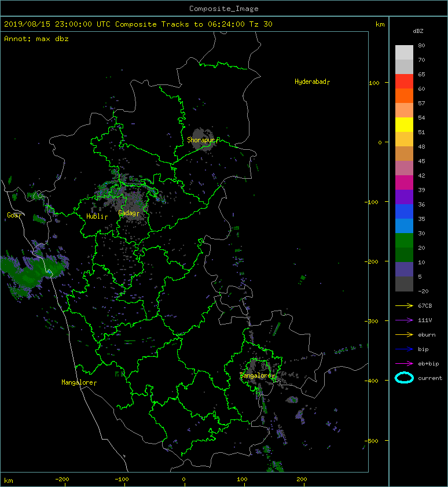Click the eburn arrow legend icon
The height and width of the screenshot is (487, 448).
coord(404,334)
